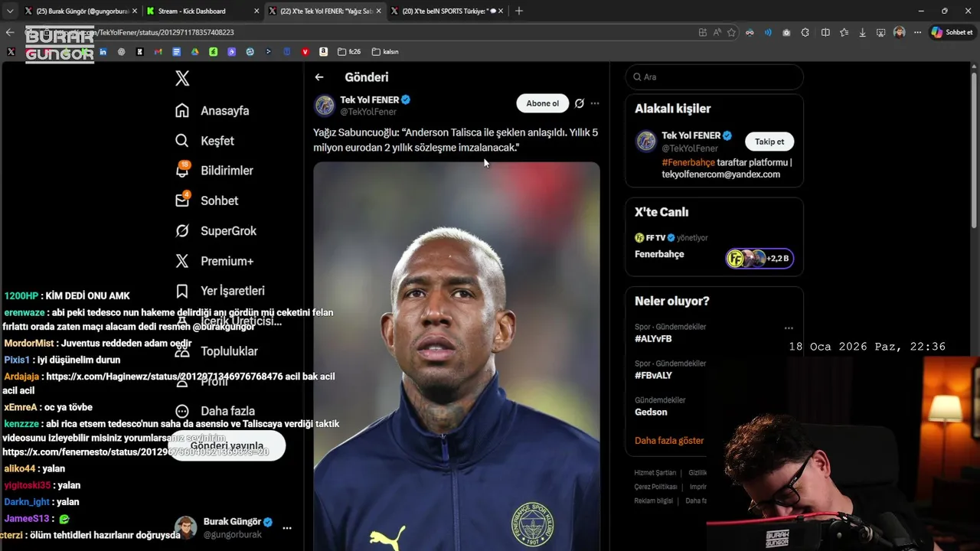This screenshot has height=551, width=980.
Task: Open the Anderson Talisca post image
Action: (456, 356)
